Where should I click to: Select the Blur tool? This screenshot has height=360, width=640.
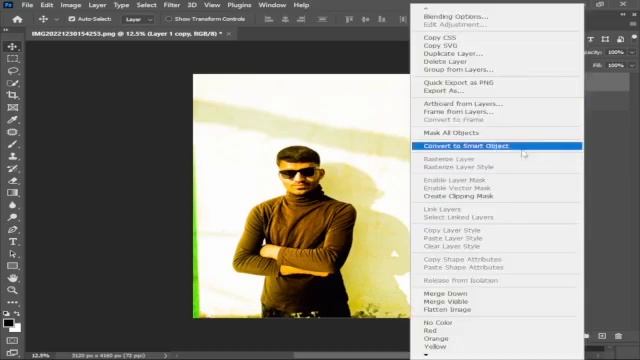(x=12, y=205)
